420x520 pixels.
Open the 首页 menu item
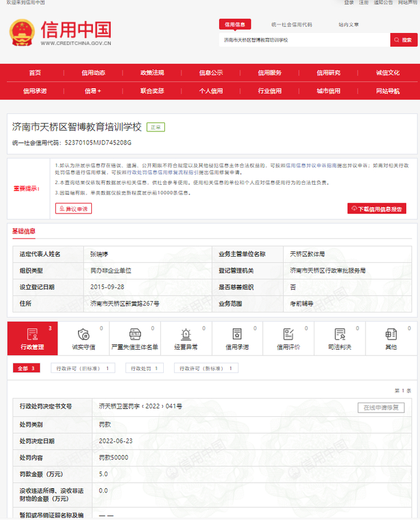pyautogui.click(x=35, y=73)
